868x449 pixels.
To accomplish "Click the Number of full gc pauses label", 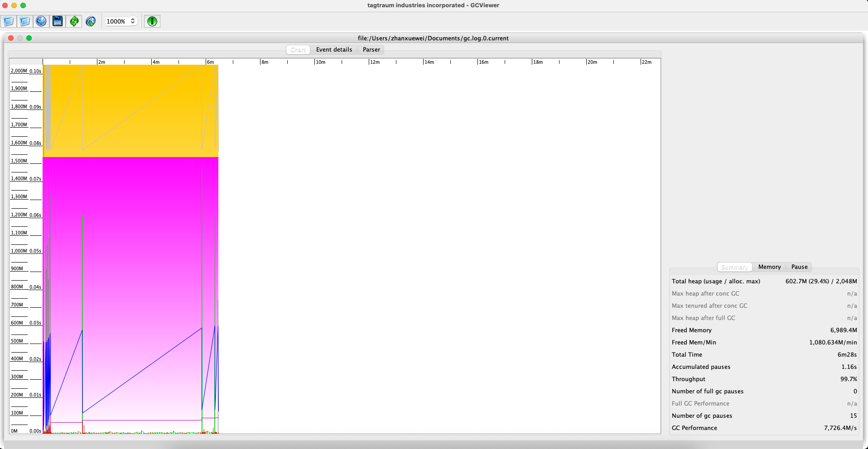I will [x=707, y=392].
